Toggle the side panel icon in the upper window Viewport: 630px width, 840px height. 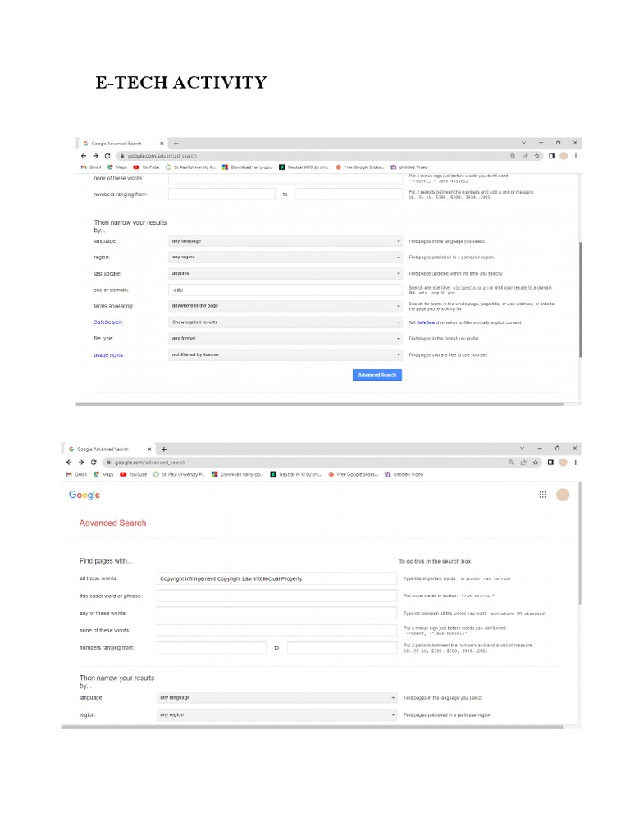click(551, 155)
